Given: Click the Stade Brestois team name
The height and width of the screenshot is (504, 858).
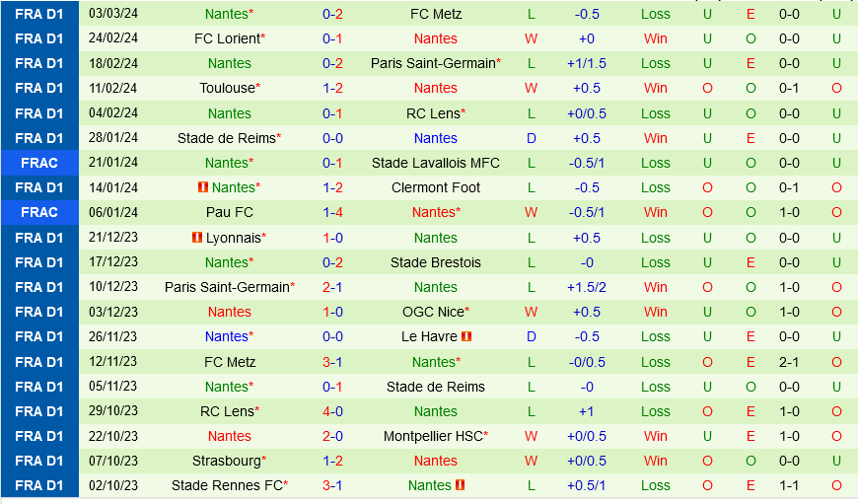Looking at the screenshot, I should click(x=436, y=262).
